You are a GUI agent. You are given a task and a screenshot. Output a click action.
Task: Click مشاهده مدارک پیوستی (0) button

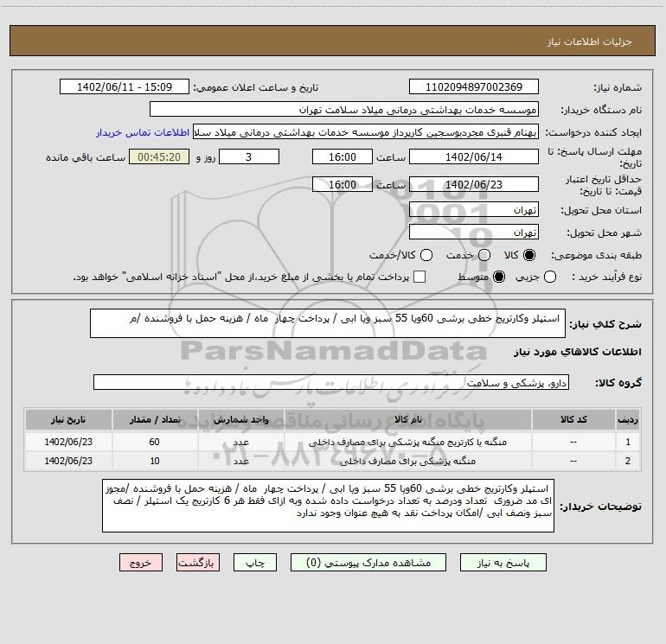pyautogui.click(x=368, y=563)
